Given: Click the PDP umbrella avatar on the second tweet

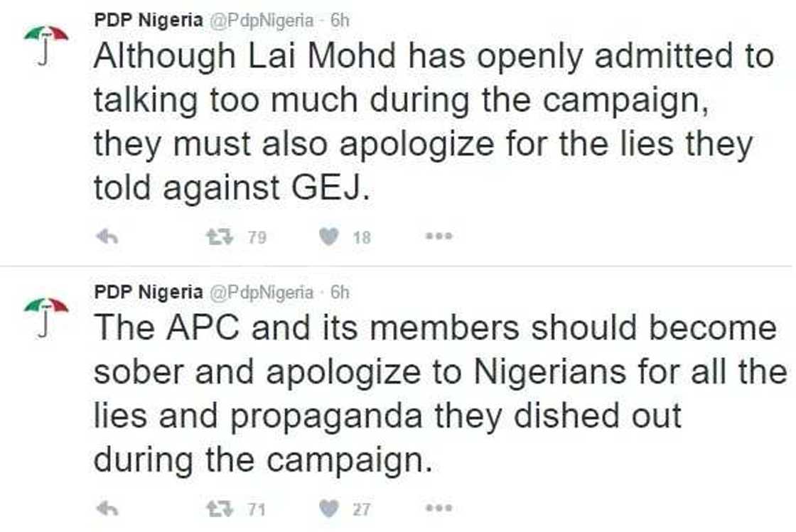Looking at the screenshot, I should 44,308.
